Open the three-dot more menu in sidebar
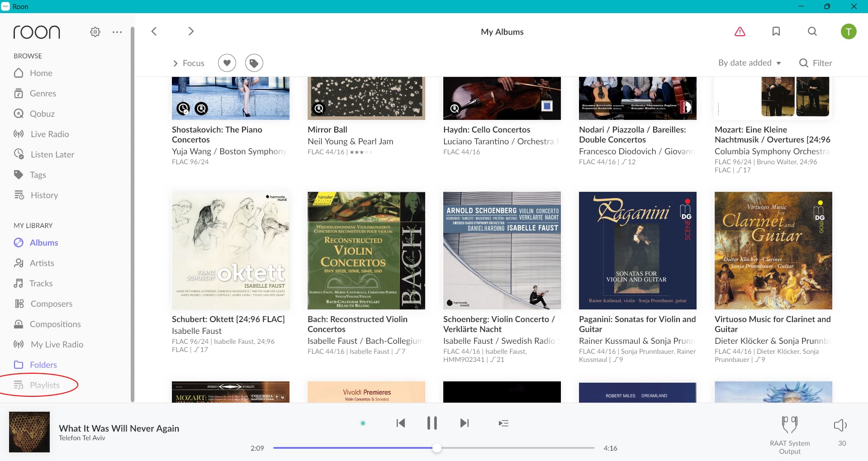 click(x=117, y=32)
